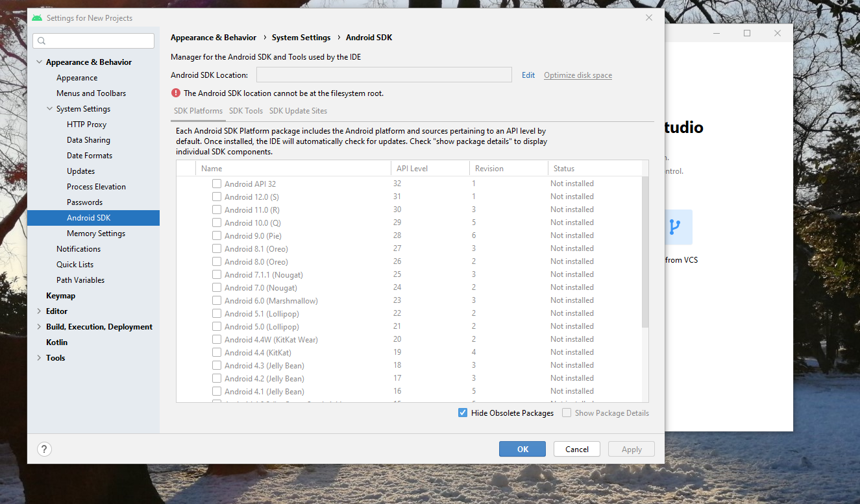The height and width of the screenshot is (504, 860).
Task: Click the Get from VCS branch icon
Action: (674, 227)
